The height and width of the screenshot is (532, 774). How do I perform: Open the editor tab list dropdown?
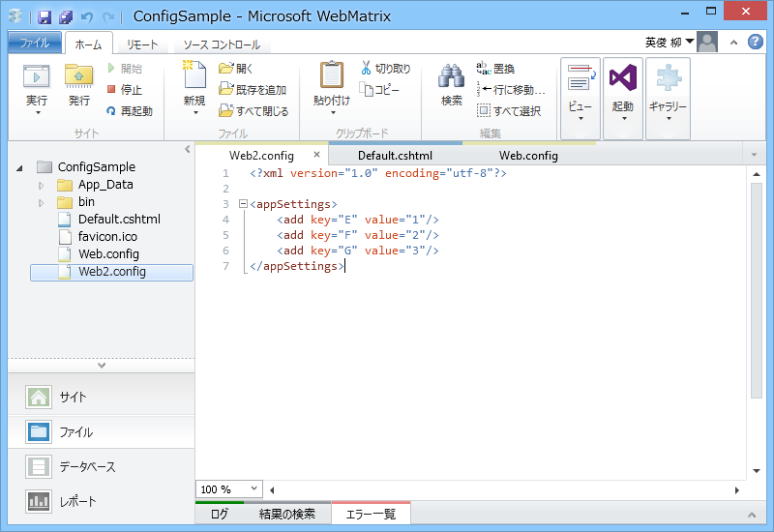point(754,155)
